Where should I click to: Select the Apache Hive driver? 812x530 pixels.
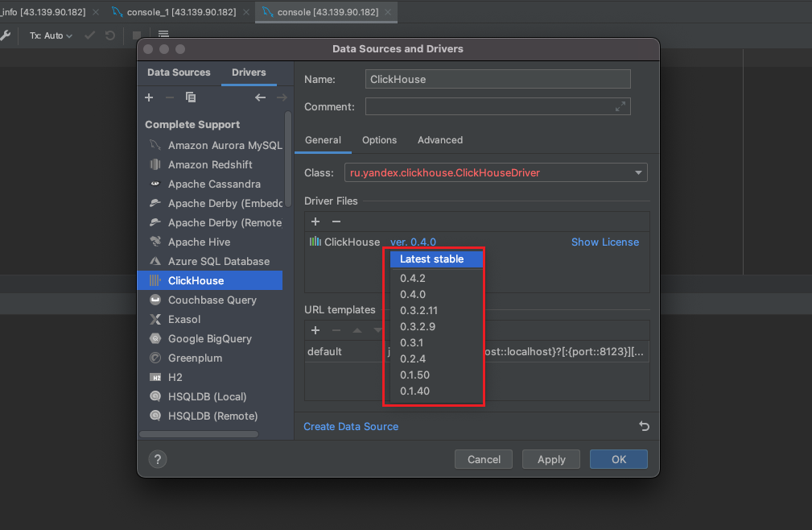pyautogui.click(x=211, y=242)
